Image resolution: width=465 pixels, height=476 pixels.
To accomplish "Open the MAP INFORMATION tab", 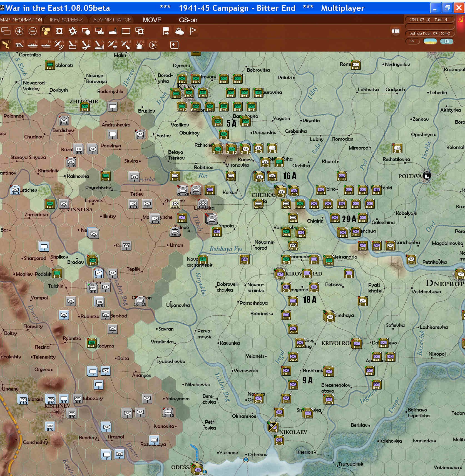I will [x=21, y=20].
